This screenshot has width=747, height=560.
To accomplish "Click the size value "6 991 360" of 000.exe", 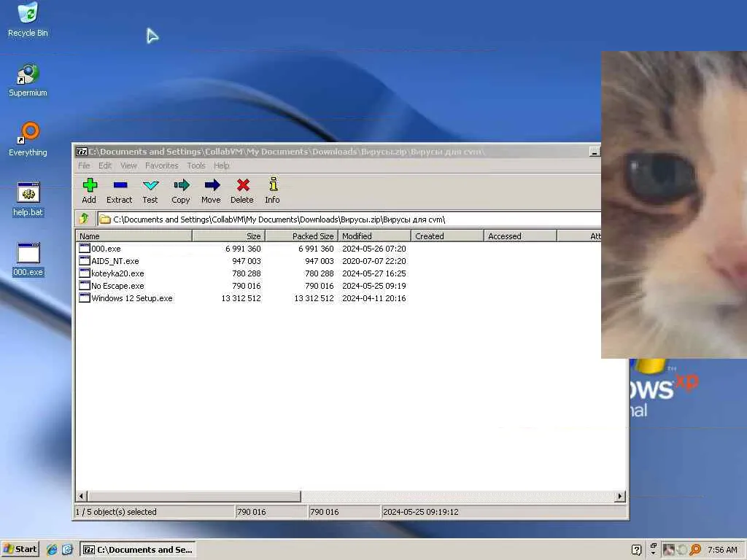I will pos(243,249).
